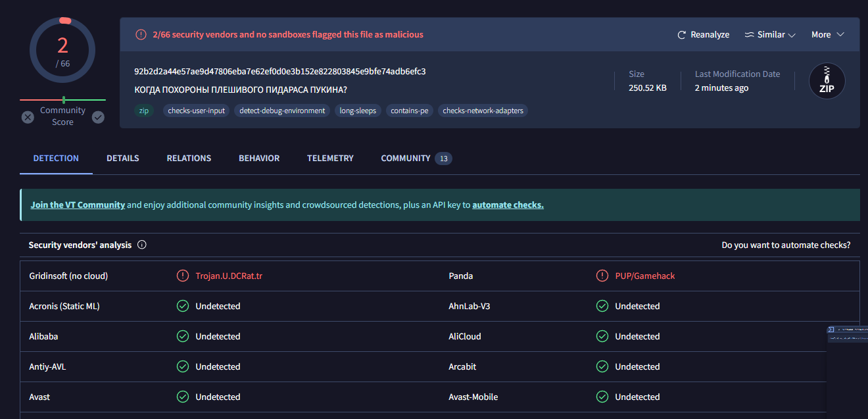868x419 pixels.
Task: Expand the Similar dropdown
Action: pos(792,35)
